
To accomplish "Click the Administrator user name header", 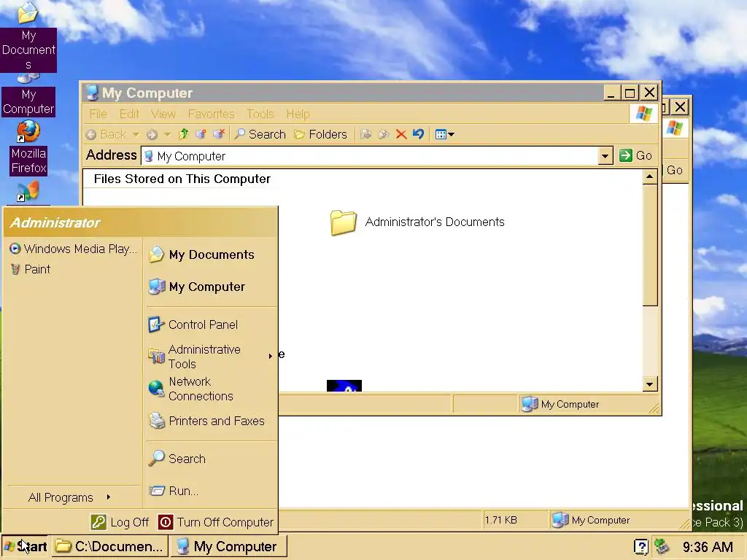I will pyautogui.click(x=55, y=222).
